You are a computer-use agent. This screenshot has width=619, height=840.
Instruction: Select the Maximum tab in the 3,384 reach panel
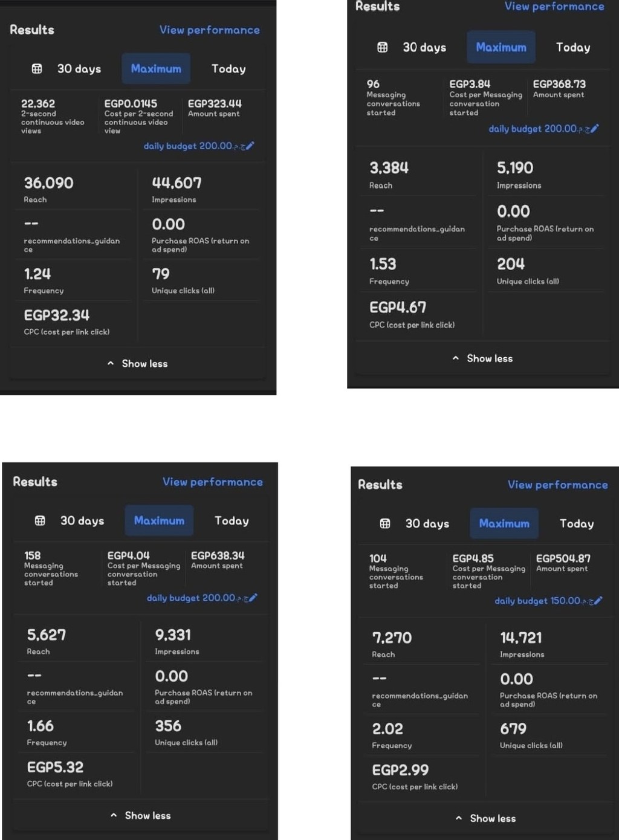[x=501, y=47]
